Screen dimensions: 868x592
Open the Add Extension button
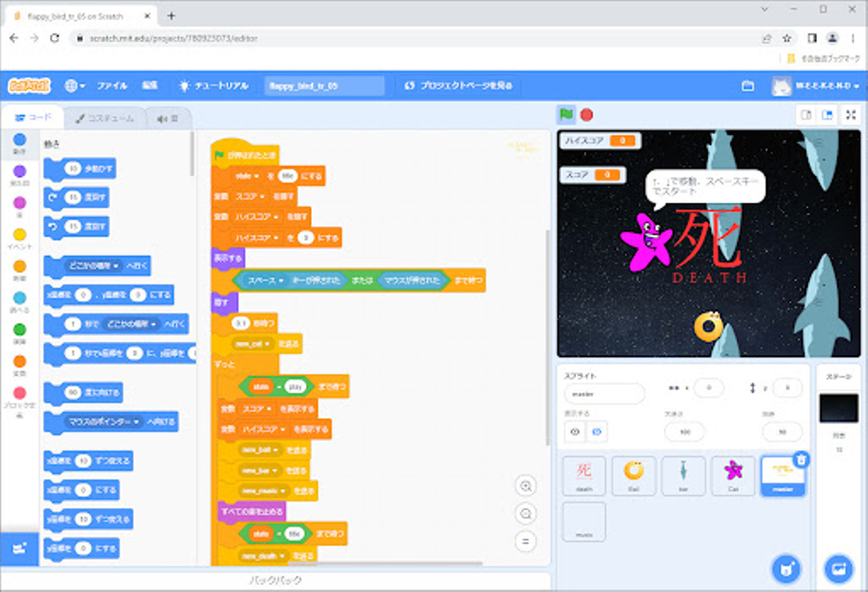[20, 549]
